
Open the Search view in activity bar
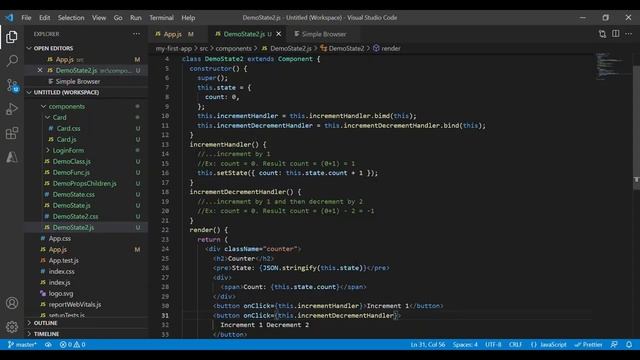click(x=12, y=61)
